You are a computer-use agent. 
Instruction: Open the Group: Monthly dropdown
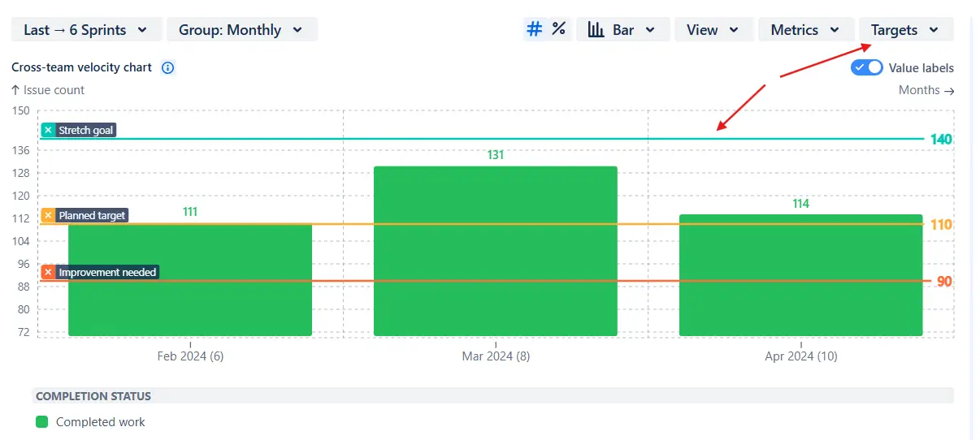(242, 30)
